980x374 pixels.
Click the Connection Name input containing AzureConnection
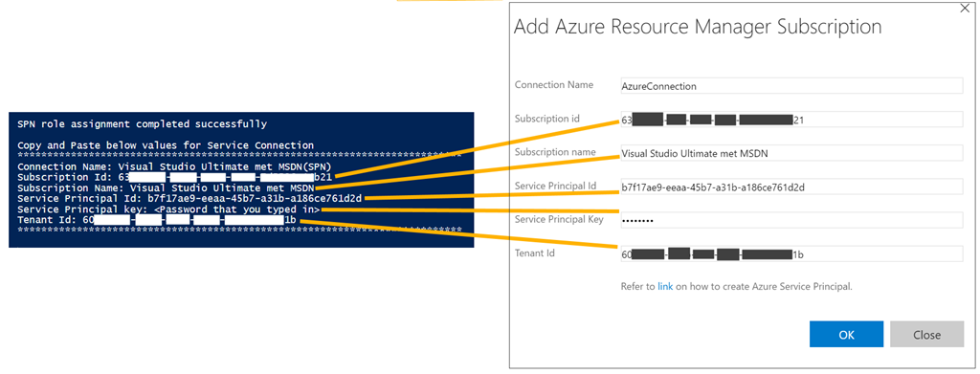tap(790, 86)
